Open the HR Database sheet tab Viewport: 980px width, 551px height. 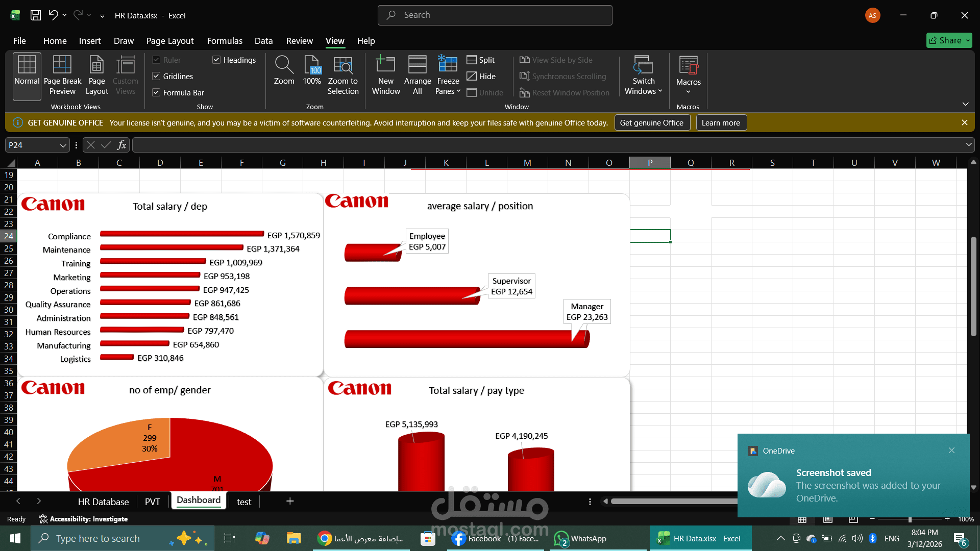(x=103, y=502)
